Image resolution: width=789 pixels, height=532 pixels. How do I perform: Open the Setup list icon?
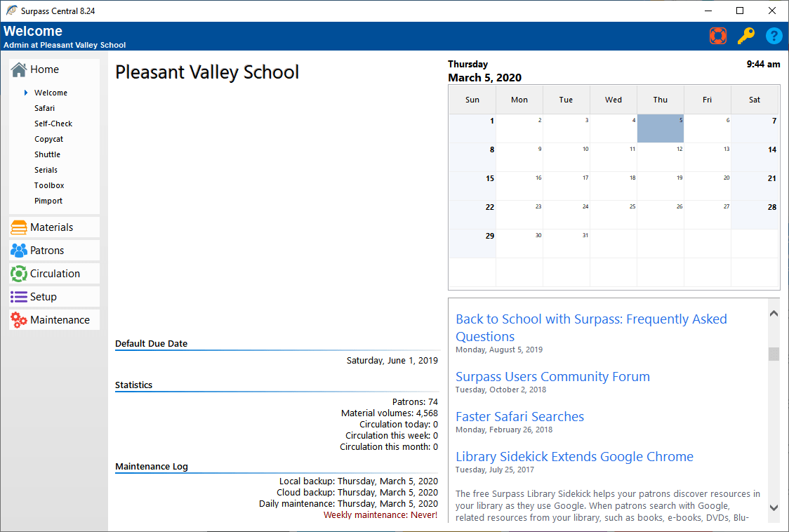point(19,297)
